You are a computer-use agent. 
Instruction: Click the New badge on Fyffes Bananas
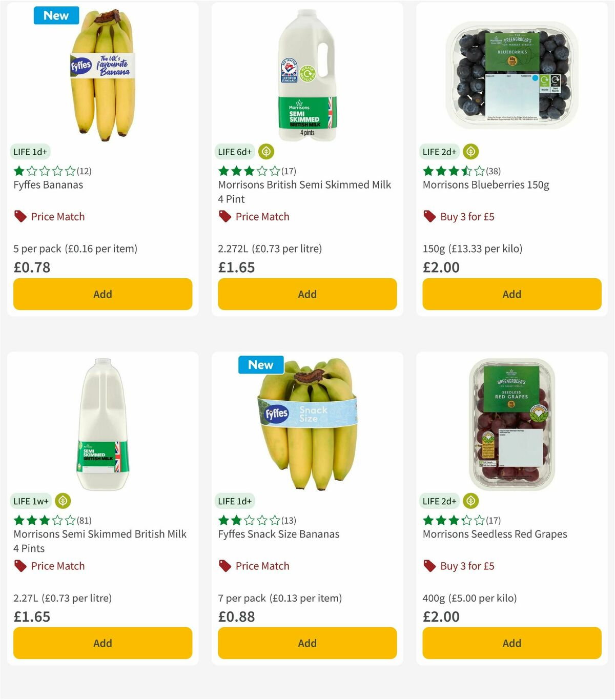pos(56,15)
